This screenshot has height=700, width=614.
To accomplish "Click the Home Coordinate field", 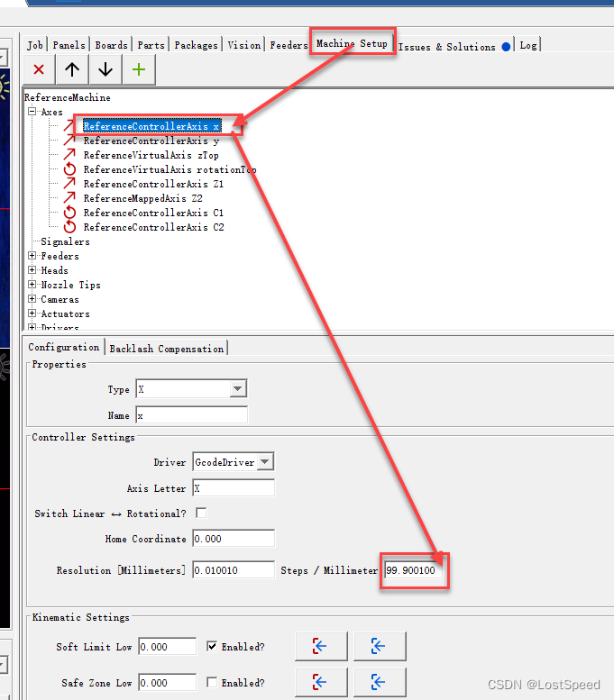I will coord(234,539).
